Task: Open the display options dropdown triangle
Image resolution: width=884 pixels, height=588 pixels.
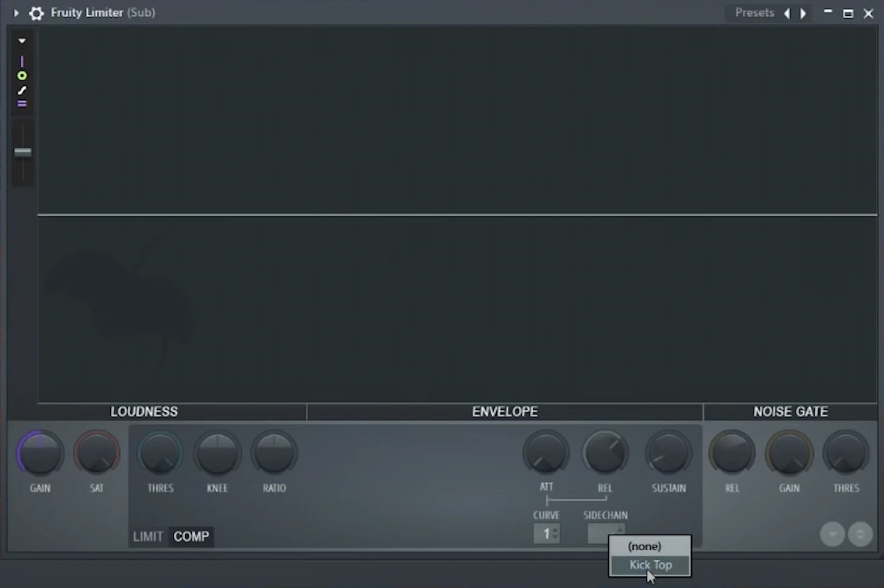Action: pos(22,41)
